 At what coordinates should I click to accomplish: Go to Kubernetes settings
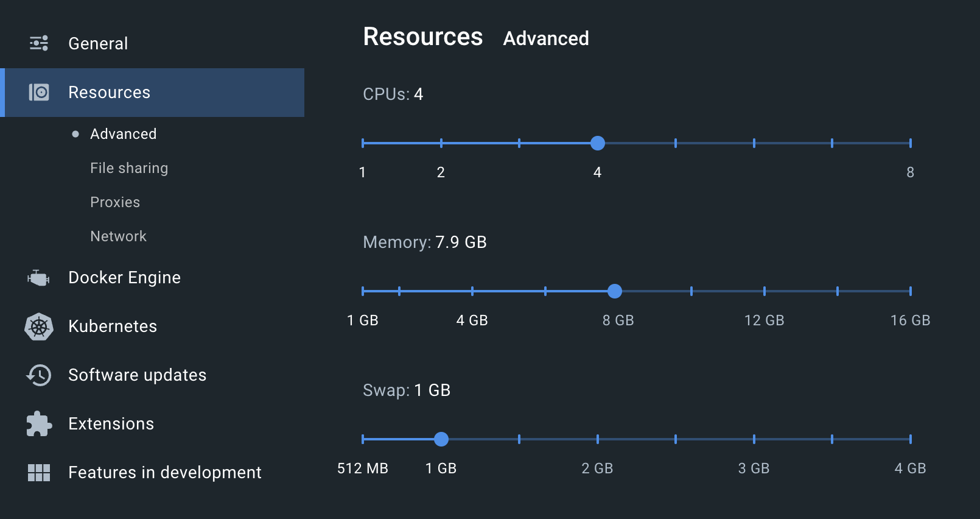point(113,327)
